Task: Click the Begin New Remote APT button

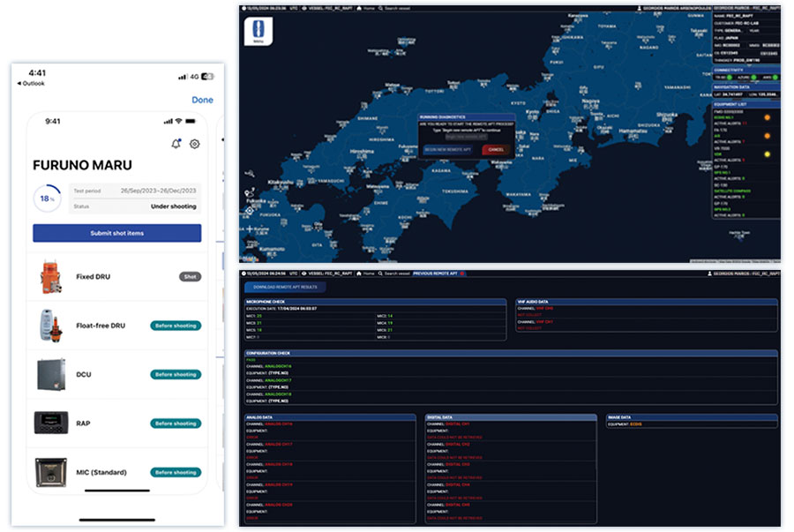Action: coord(447,150)
